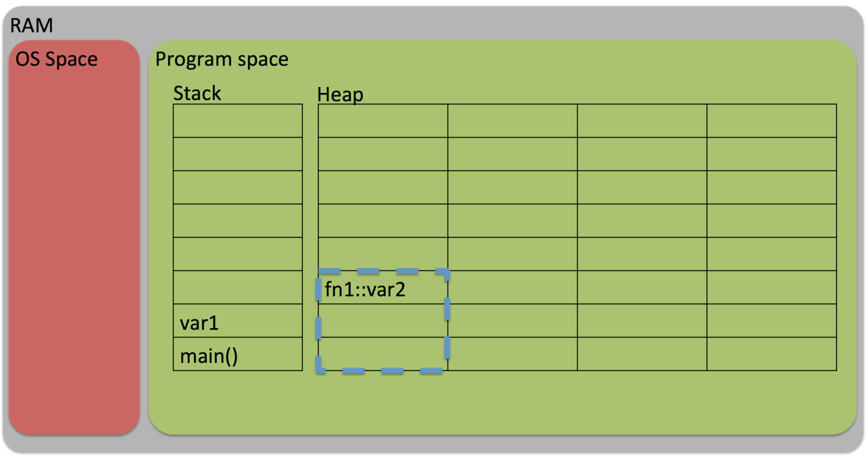
Task: Click the RAM title label
Action: coord(31,25)
